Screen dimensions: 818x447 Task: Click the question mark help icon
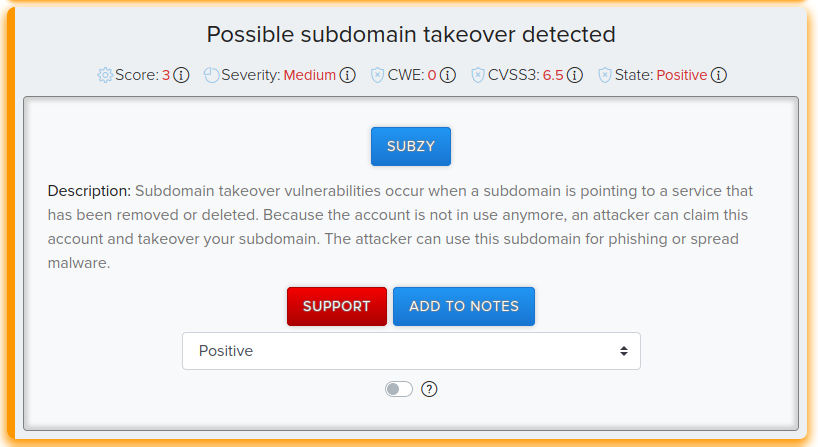pos(429,389)
